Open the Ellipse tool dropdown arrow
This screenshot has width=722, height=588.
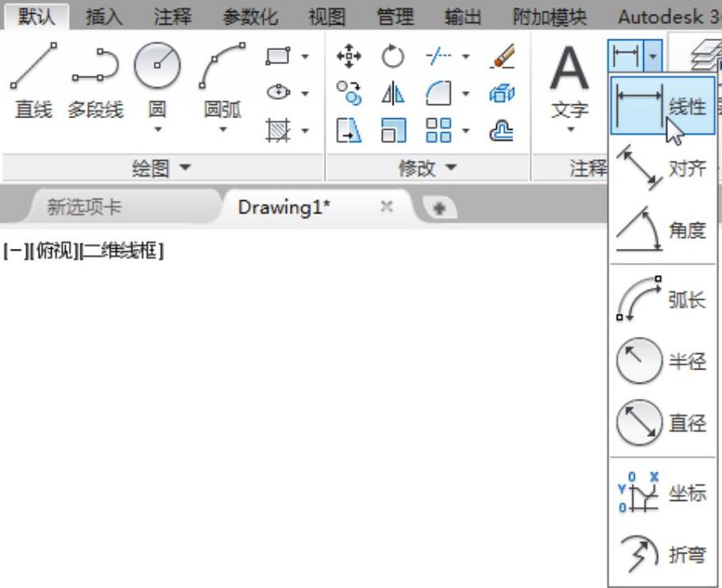tap(305, 94)
